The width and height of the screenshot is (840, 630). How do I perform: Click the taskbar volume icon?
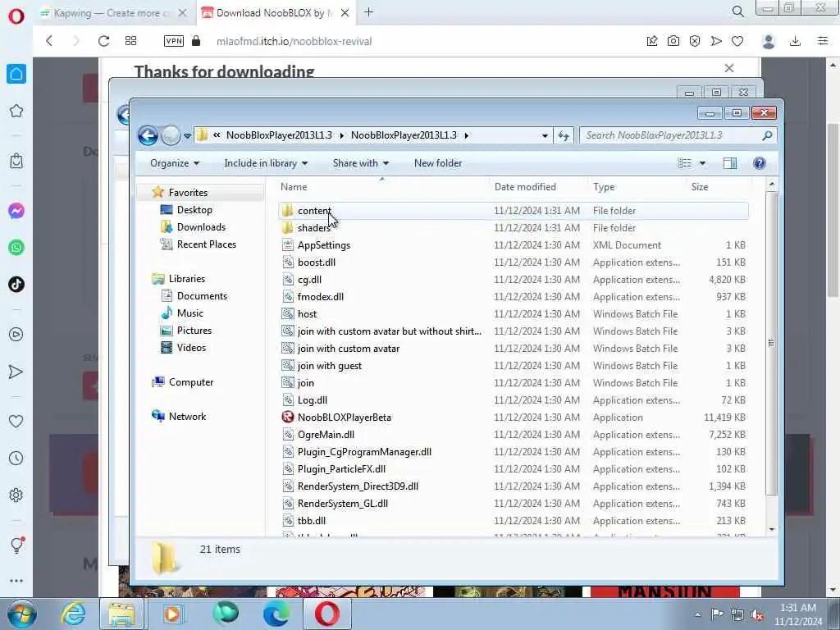[757, 614]
